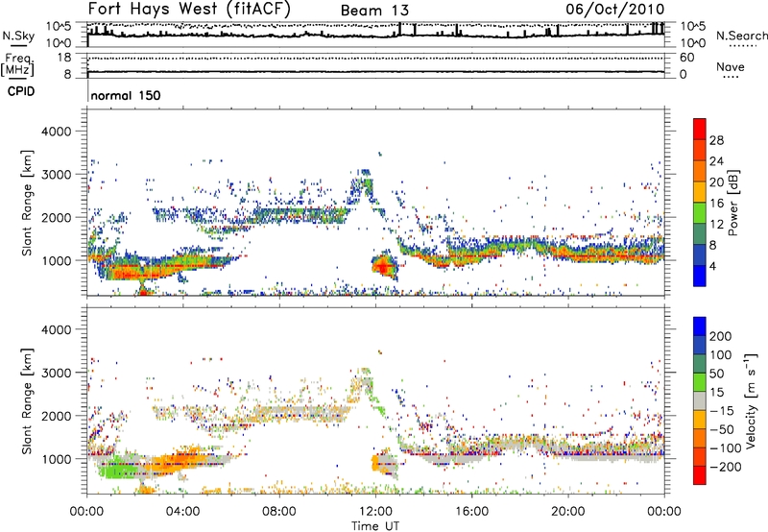Click the gray segment of velocity colorbar
The width and height of the screenshot is (768, 532).
tap(700, 401)
